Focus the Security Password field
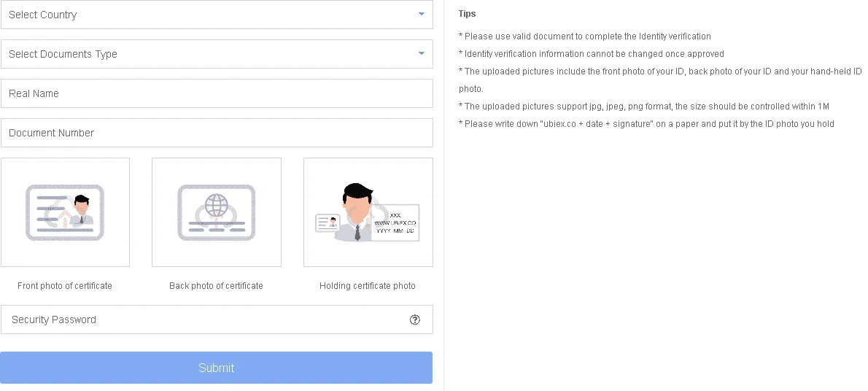This screenshot has height=391, width=868. click(x=217, y=320)
